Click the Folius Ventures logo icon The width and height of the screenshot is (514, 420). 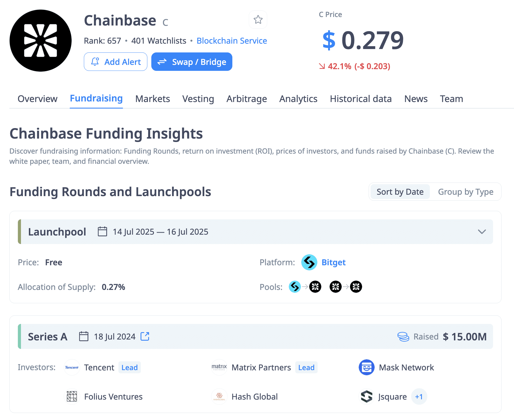pos(72,396)
